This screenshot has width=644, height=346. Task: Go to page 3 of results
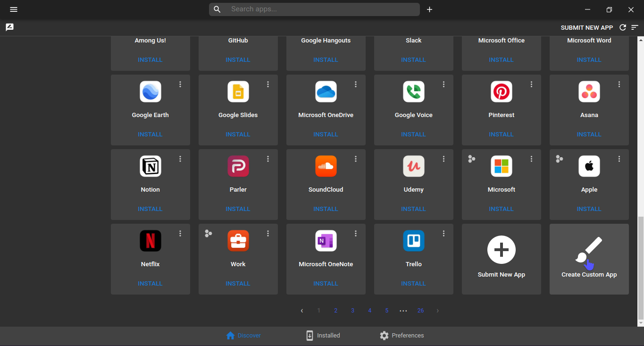353,311
